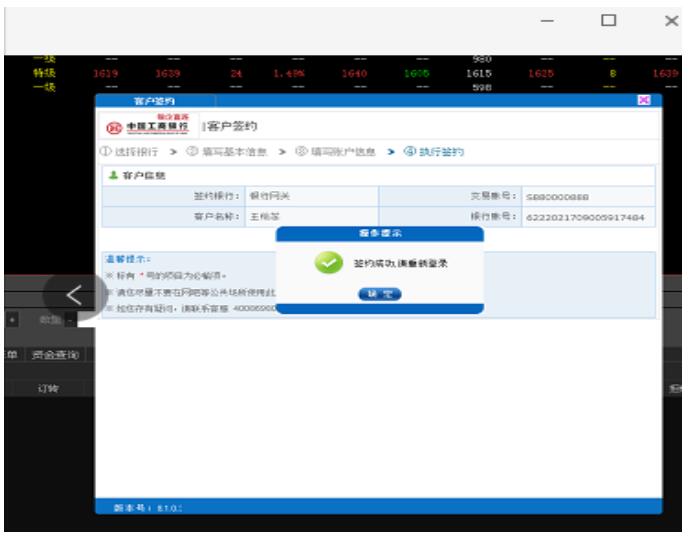Click the red quote value 1640

coord(354,73)
